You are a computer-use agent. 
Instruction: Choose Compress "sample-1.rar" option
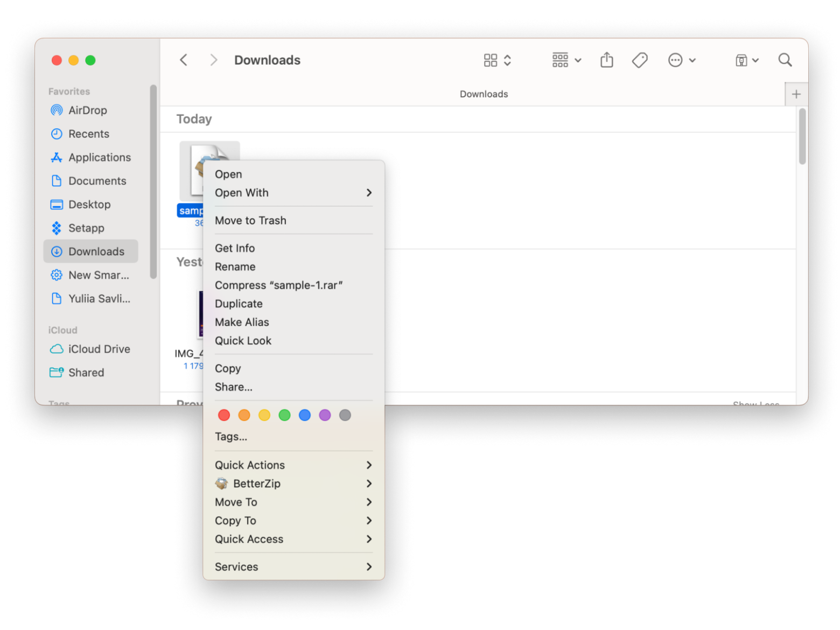278,285
